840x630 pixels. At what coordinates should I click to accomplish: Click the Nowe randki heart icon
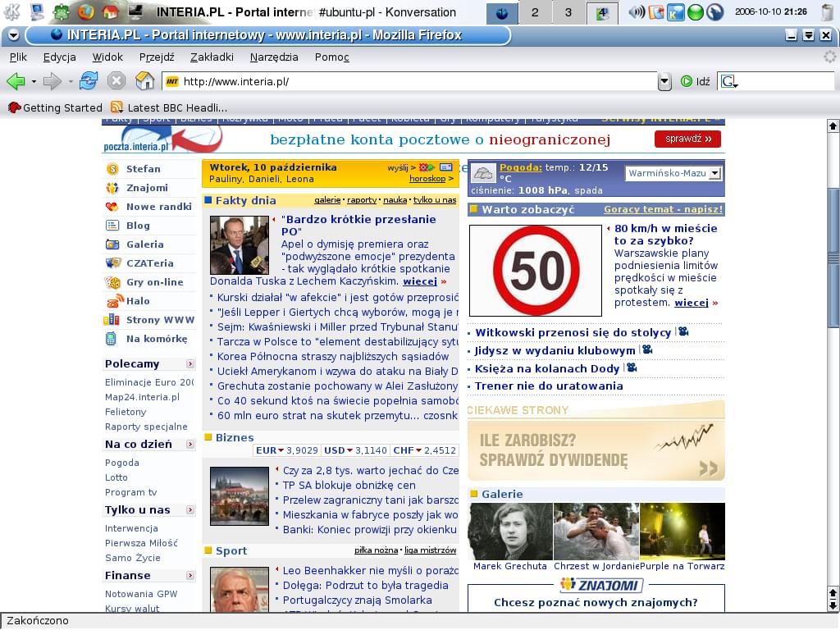tap(112, 207)
